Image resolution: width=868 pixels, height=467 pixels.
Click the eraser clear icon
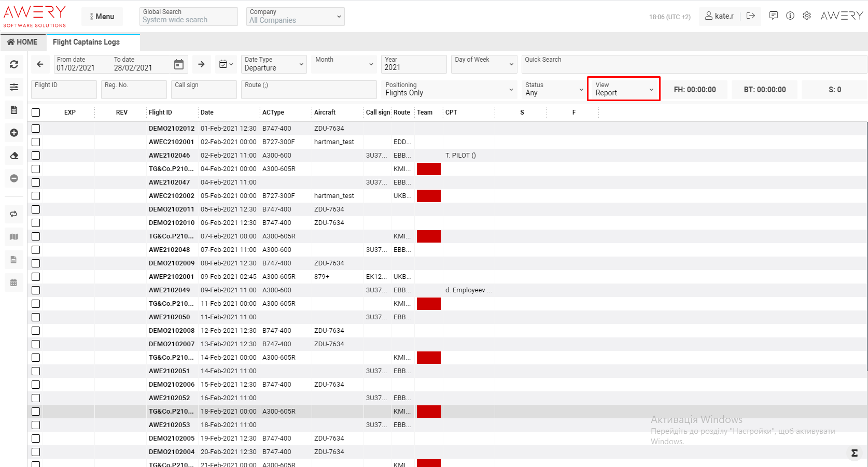tap(14, 155)
